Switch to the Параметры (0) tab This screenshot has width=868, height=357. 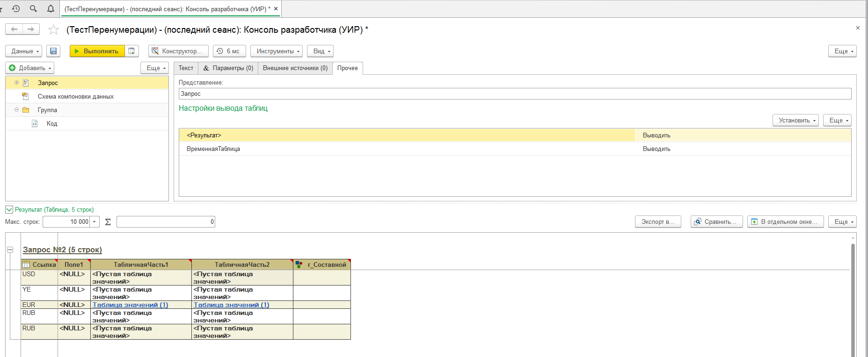click(x=228, y=68)
